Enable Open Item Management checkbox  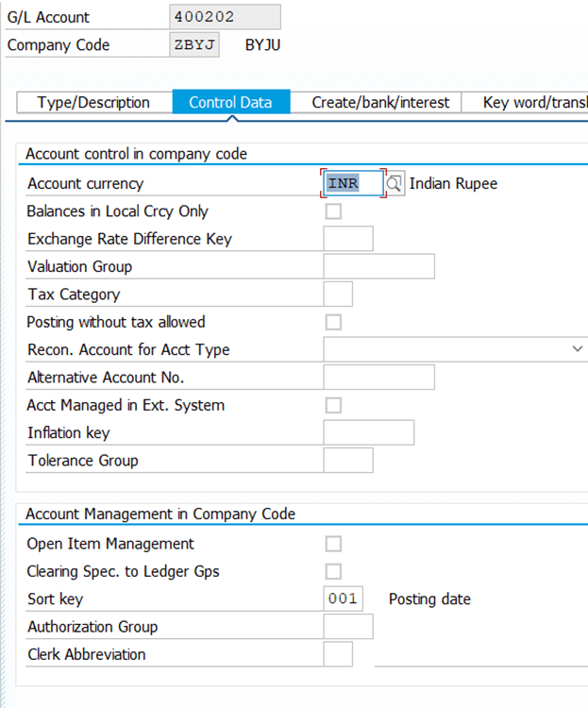tap(333, 544)
